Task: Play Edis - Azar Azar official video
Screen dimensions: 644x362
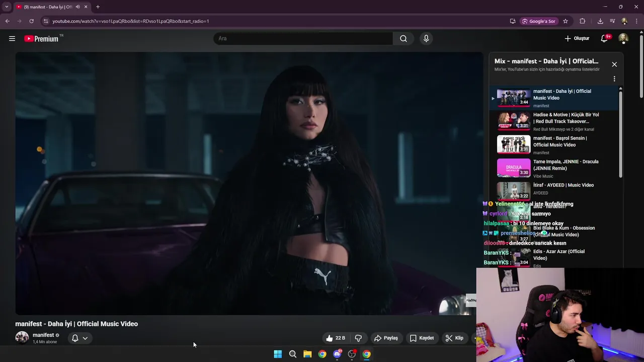Action: (x=556, y=257)
